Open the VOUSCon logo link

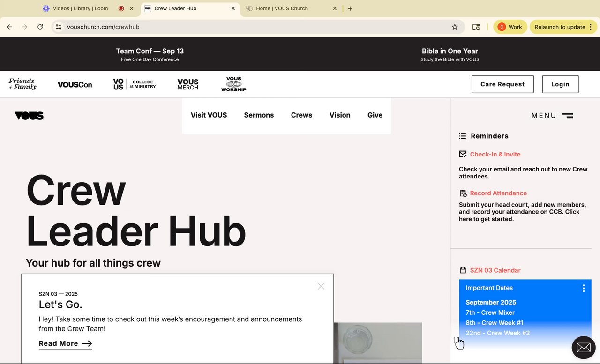pyautogui.click(x=75, y=85)
